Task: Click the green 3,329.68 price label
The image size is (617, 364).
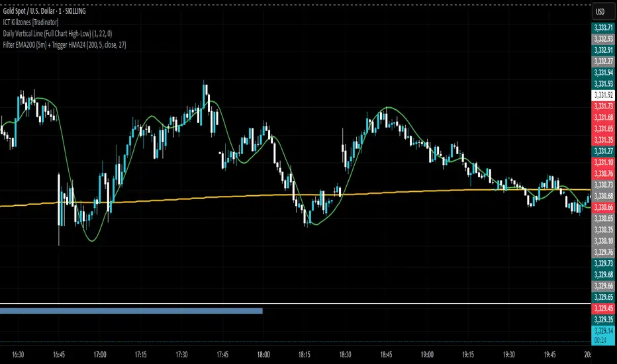Action: point(603,275)
